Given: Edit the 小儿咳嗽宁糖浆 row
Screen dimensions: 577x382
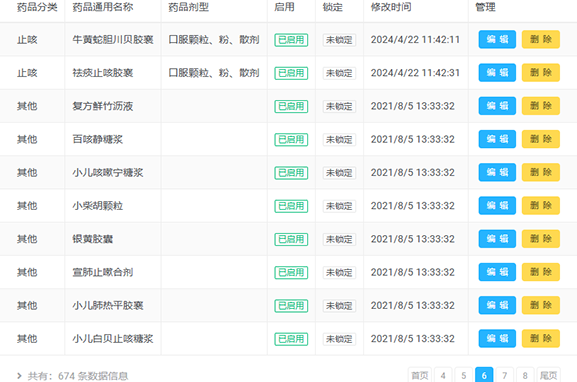Looking at the screenshot, I should [497, 172].
